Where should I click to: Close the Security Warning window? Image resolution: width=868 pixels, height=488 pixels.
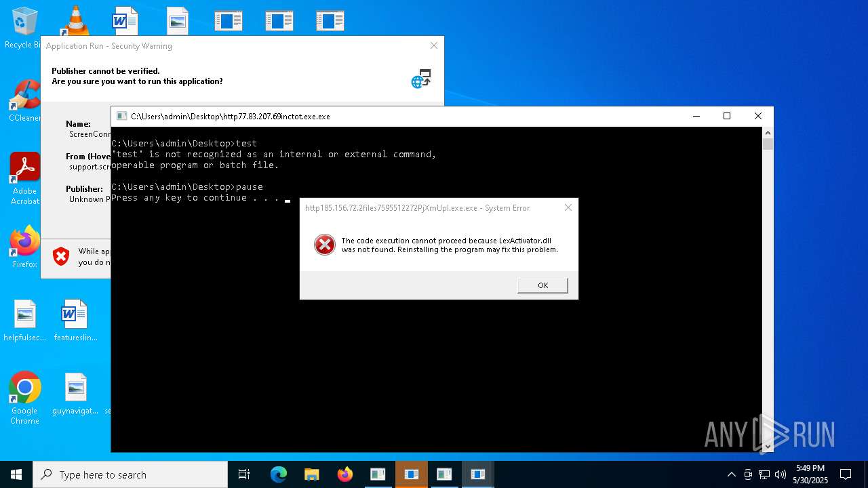point(434,45)
